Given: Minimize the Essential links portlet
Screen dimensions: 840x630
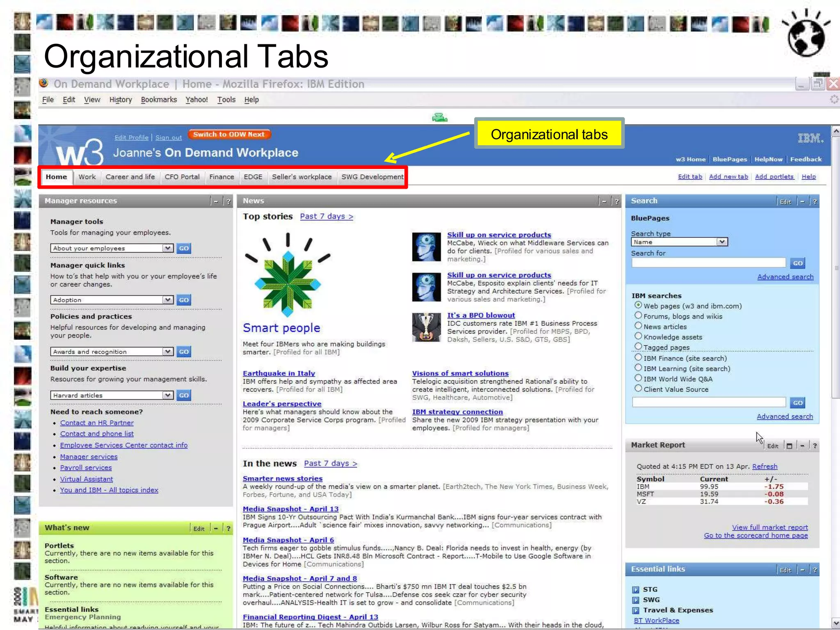Looking at the screenshot, I should tap(802, 570).
